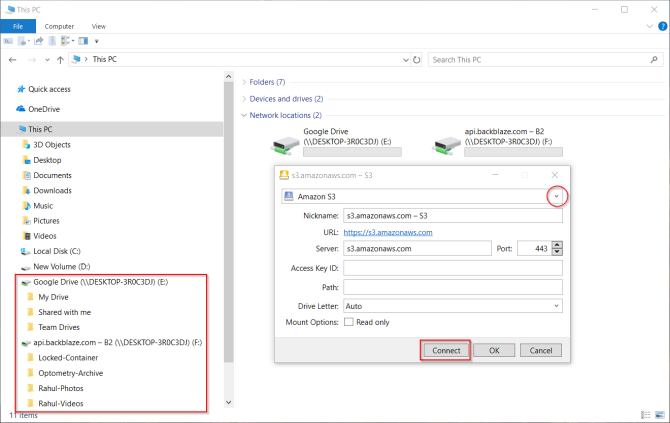The width and height of the screenshot is (670, 423).
Task: Click the Access Key ID input field
Action: (x=453, y=268)
